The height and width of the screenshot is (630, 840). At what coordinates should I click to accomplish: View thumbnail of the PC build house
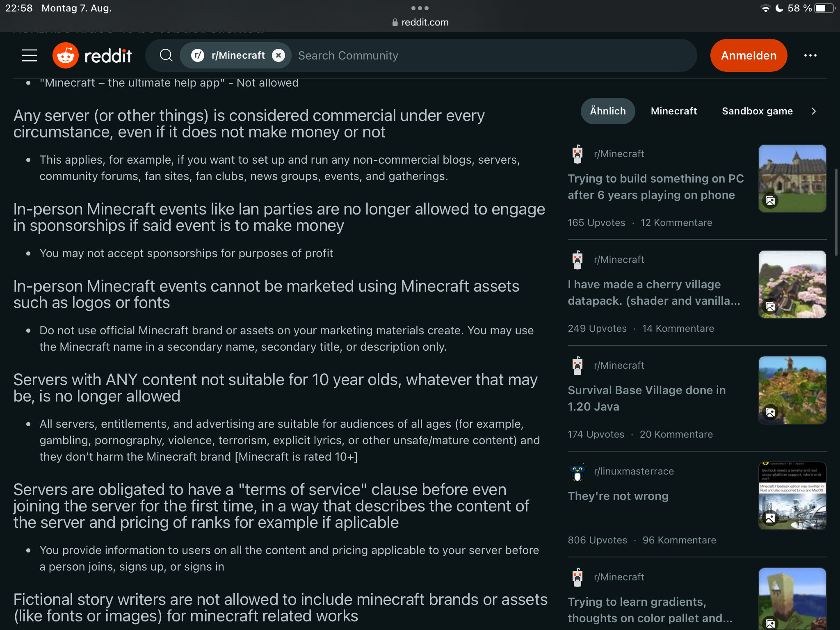coord(792,178)
